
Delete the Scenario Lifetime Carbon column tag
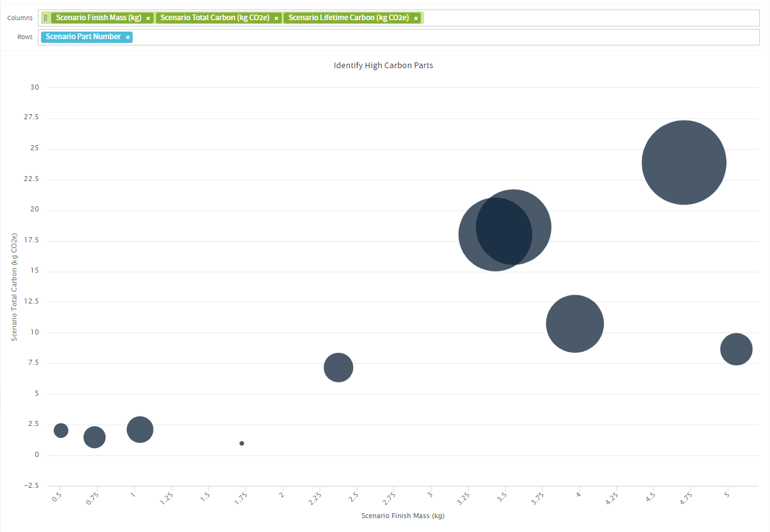pyautogui.click(x=416, y=18)
